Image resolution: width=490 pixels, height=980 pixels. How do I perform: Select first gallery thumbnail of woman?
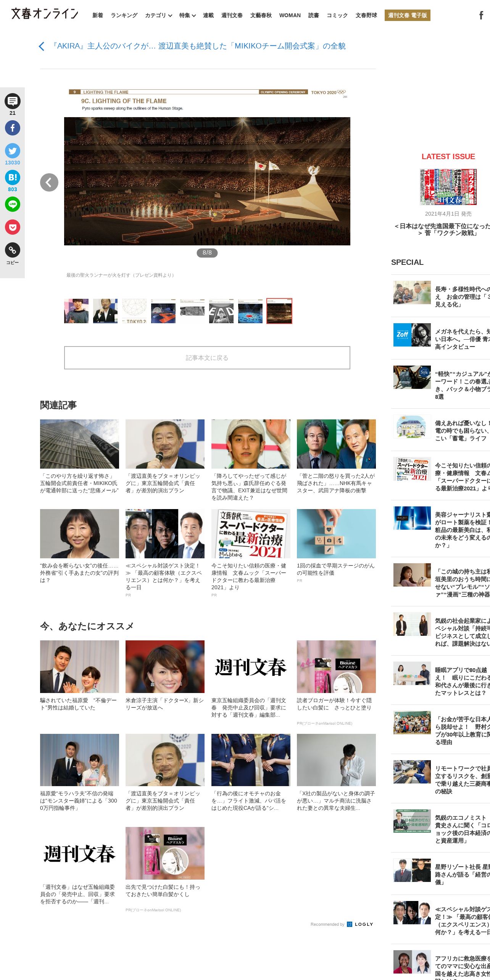(76, 311)
